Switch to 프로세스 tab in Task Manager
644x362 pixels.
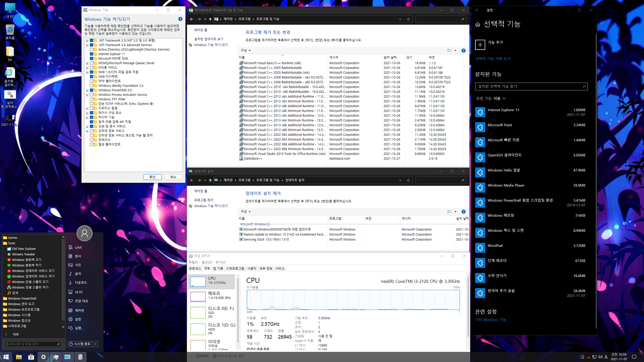pos(195,269)
